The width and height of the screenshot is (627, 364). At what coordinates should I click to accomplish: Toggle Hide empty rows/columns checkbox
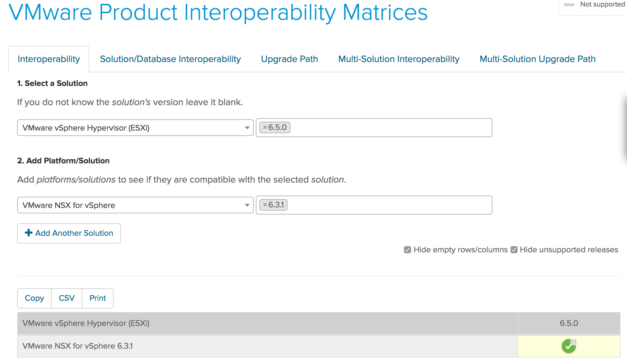(407, 250)
